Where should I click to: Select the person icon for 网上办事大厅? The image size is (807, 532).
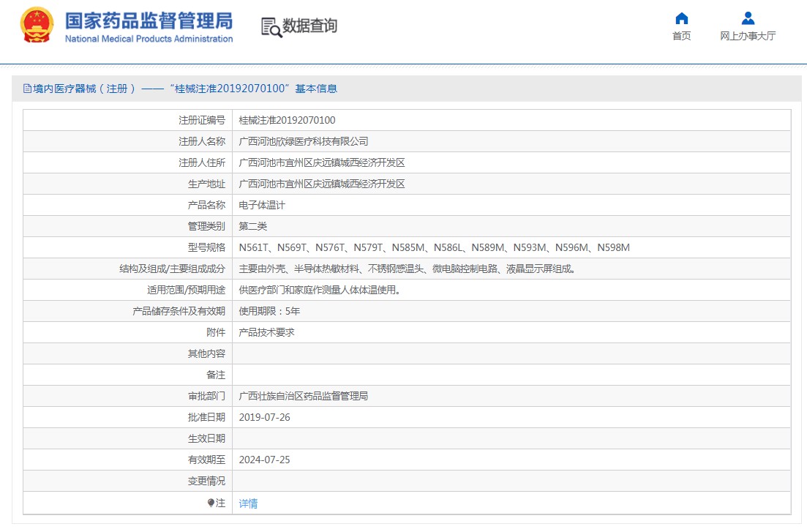[748, 18]
